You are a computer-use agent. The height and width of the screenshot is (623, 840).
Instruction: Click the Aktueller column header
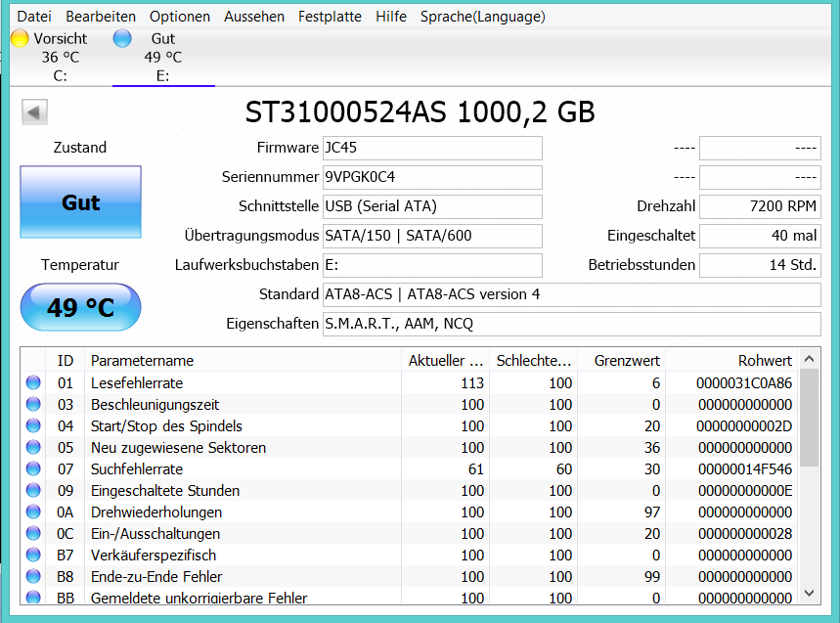[445, 361]
